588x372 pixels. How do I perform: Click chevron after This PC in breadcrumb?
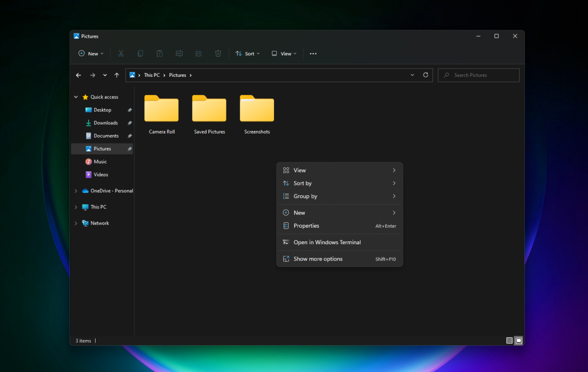click(x=165, y=75)
